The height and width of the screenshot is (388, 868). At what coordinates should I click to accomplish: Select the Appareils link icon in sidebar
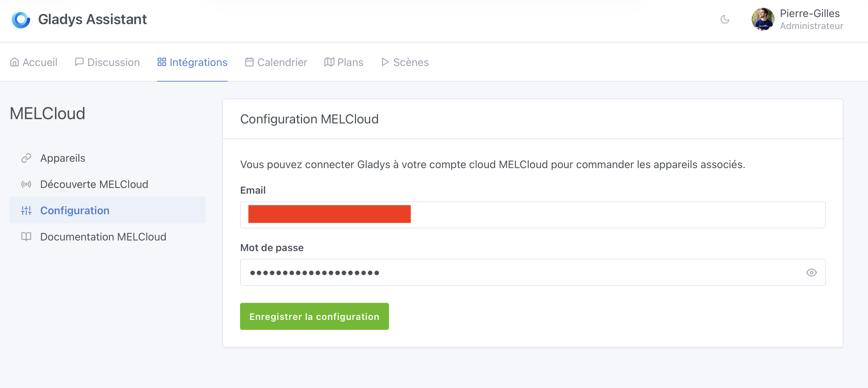tap(26, 158)
